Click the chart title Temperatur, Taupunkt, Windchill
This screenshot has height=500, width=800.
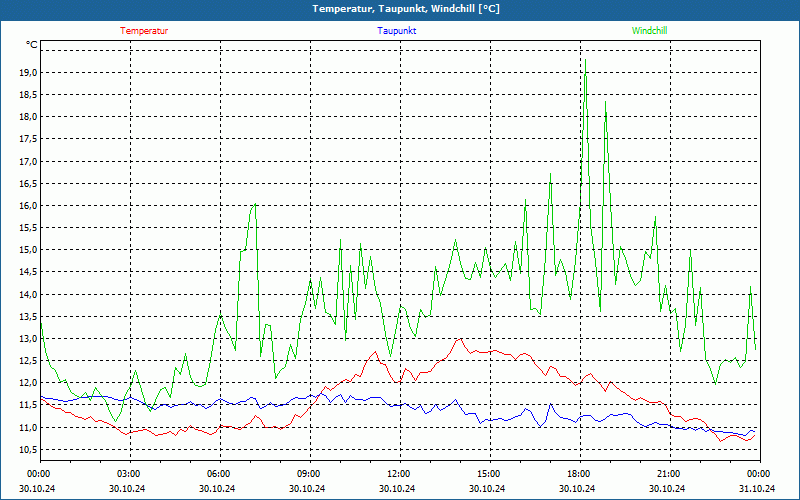[406, 9]
